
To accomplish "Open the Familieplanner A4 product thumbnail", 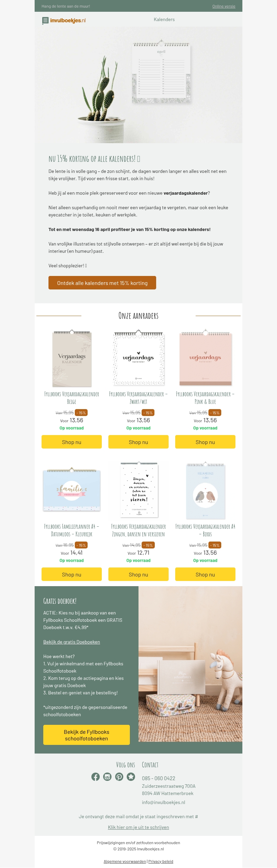I will coord(72,490).
